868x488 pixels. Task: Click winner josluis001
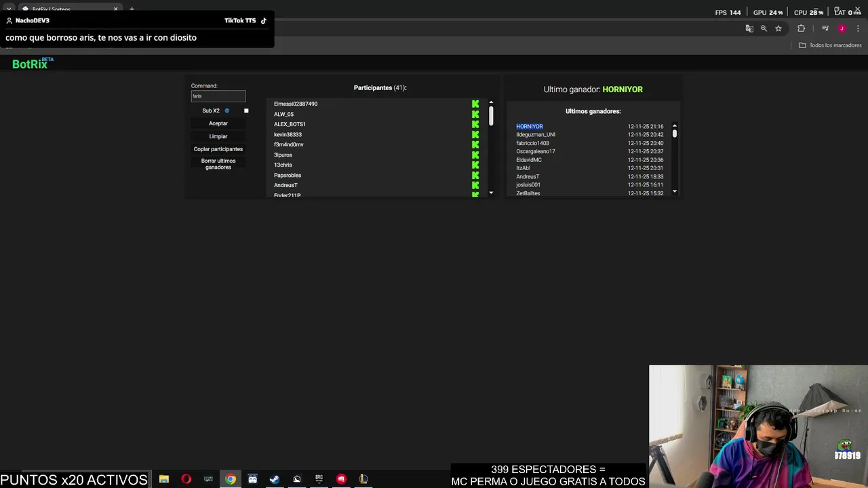pos(528,184)
